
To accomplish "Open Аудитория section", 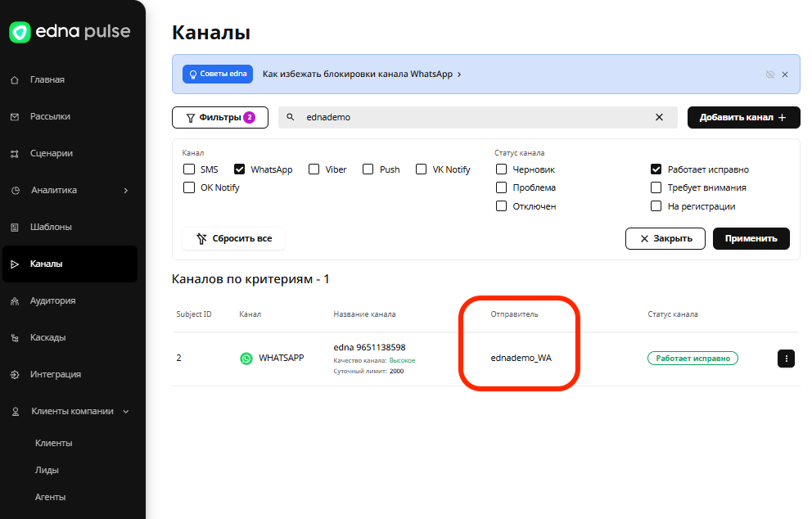I will [x=53, y=301].
